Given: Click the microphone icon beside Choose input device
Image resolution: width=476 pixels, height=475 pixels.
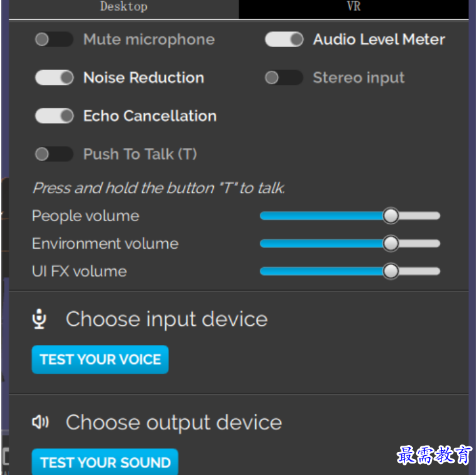Looking at the screenshot, I should pyautogui.click(x=40, y=319).
